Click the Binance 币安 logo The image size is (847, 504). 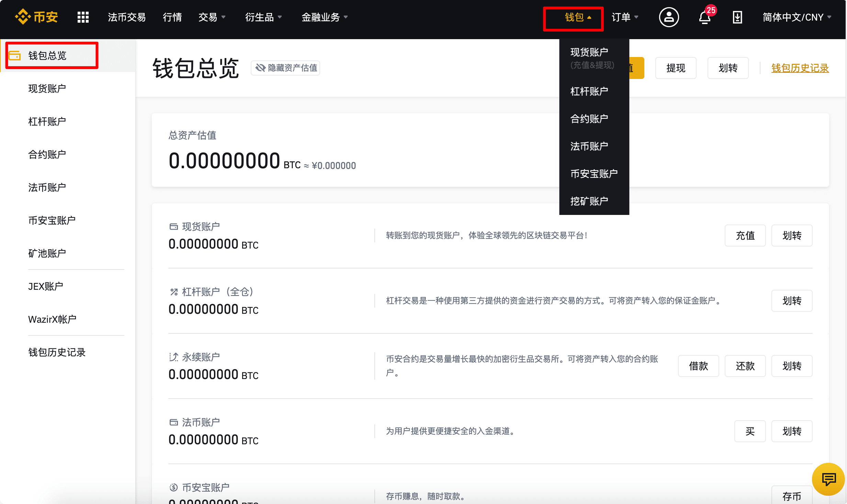36,17
